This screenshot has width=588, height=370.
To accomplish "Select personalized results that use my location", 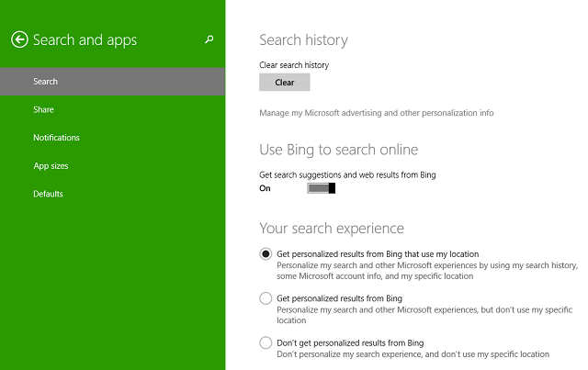I will (x=266, y=254).
